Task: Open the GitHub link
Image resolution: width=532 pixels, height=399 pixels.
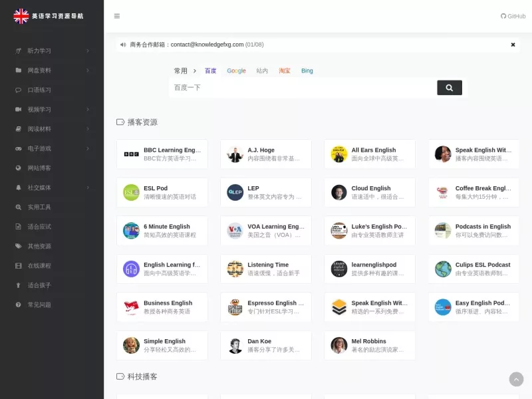Action: (x=513, y=16)
